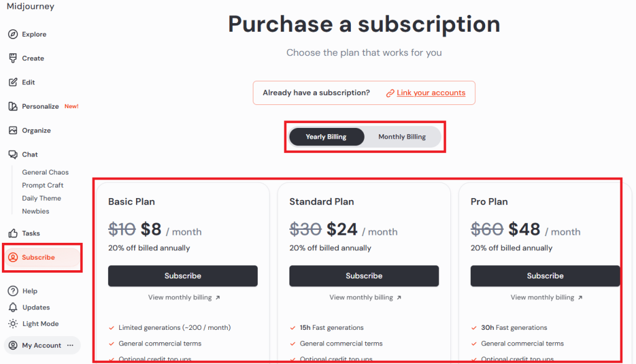The height and width of the screenshot is (364, 636).
Task: Click the Tasks thumbs-up icon
Action: point(13,233)
